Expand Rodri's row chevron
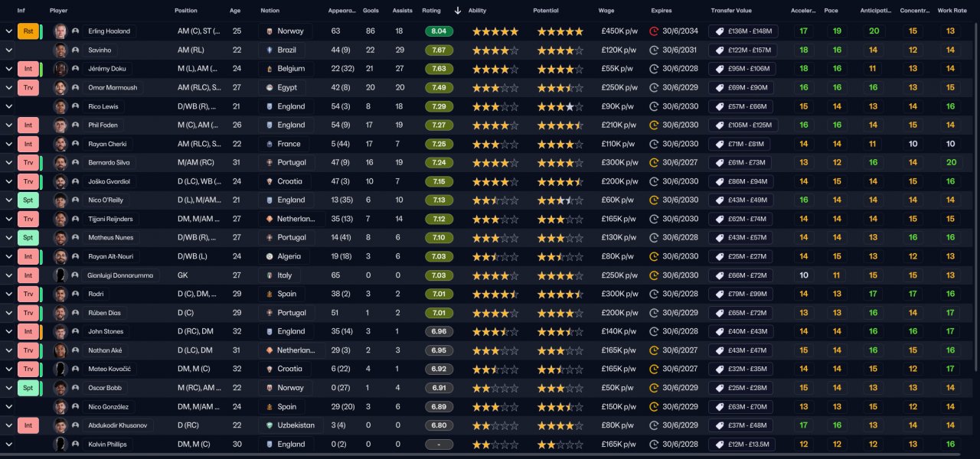 click(8, 294)
